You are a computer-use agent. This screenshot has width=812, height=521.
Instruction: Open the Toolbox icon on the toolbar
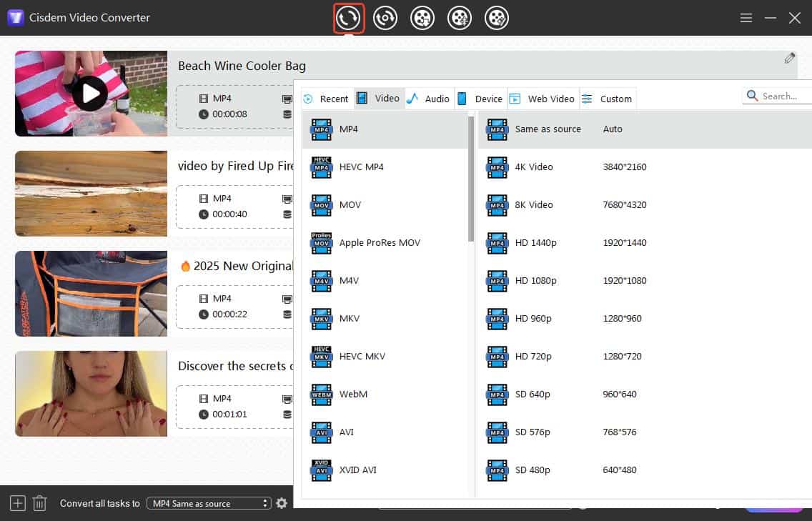[x=497, y=18]
